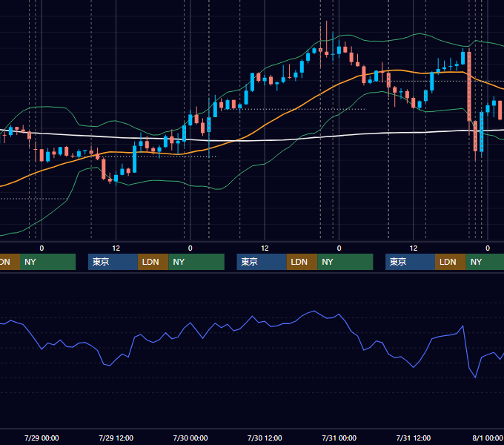The height and width of the screenshot is (445, 504).
Task: Click hour label 12 above 7/30 12:00
Action: click(x=265, y=248)
